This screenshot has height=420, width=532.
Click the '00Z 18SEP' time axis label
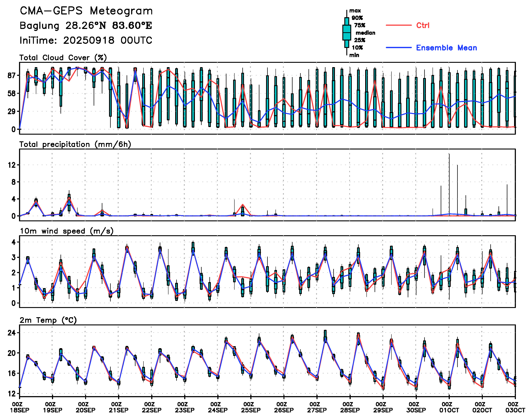pyautogui.click(x=19, y=407)
